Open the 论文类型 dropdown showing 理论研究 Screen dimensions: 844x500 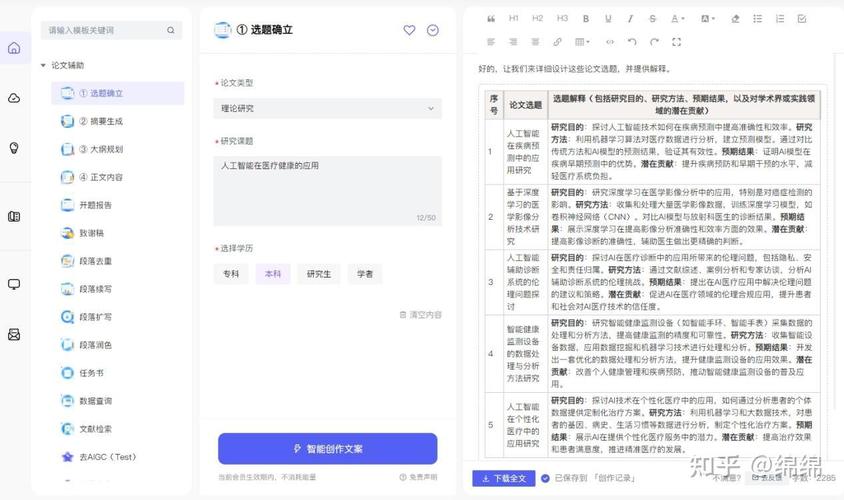point(327,108)
